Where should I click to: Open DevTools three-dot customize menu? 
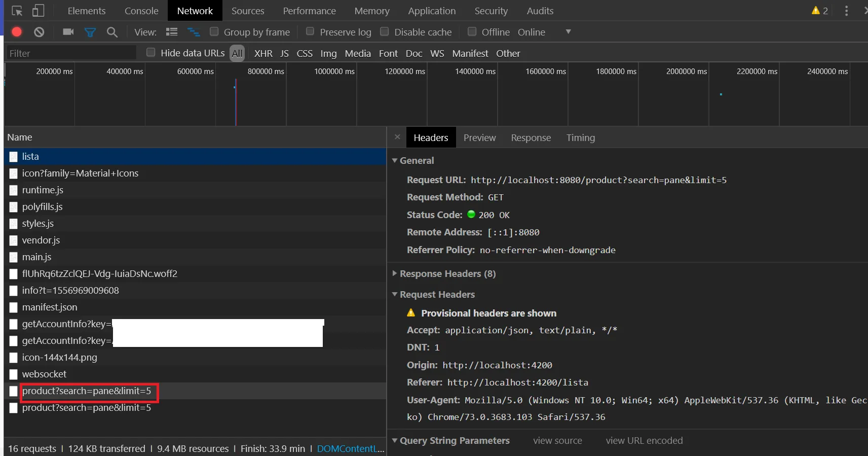(846, 11)
